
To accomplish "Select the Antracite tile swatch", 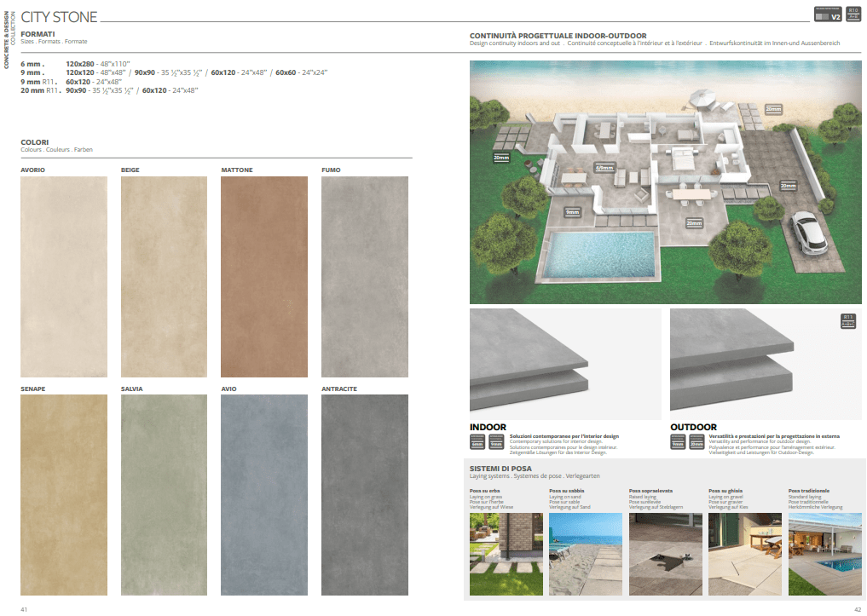I will pyautogui.click(x=365, y=494).
